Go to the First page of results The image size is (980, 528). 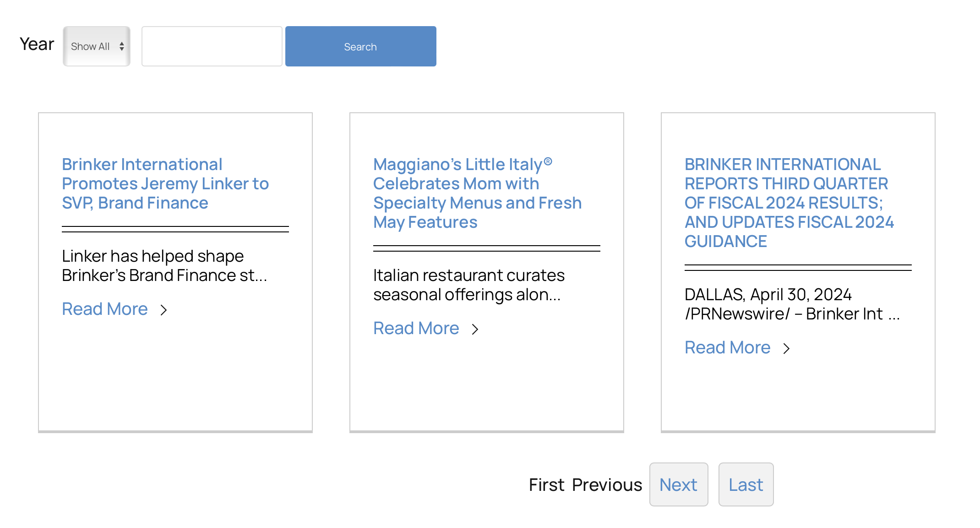coord(546,485)
